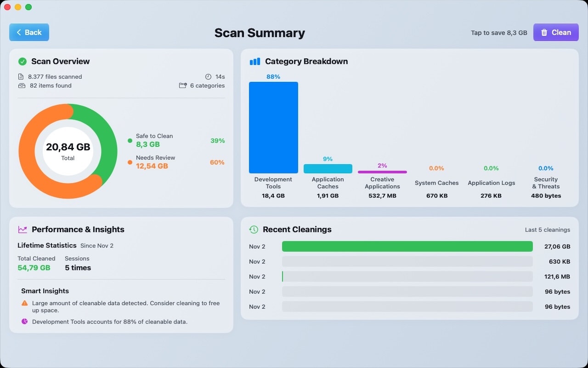588x368 pixels.
Task: Click the categories folder icon beside 6 categories
Action: pos(183,86)
